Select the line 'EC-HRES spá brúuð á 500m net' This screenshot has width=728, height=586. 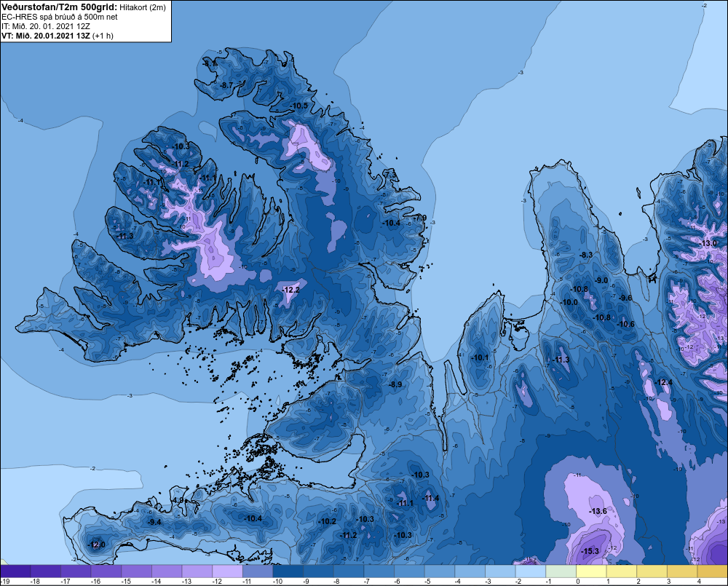click(60, 17)
